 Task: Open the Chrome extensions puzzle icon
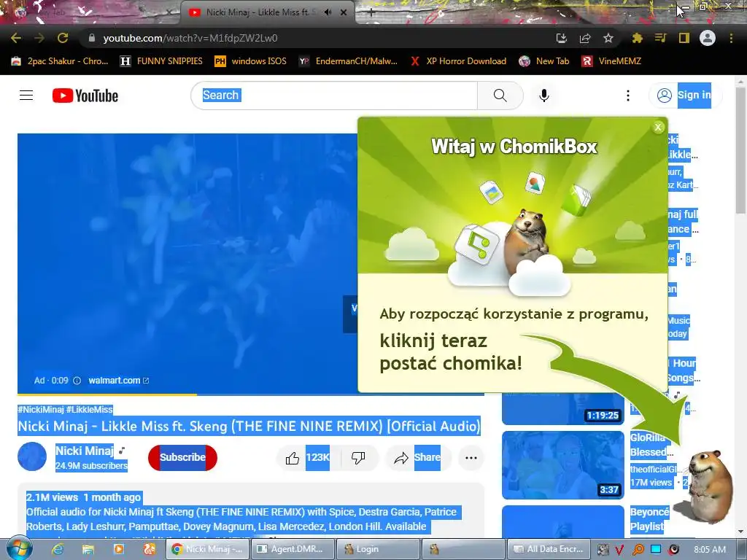pyautogui.click(x=637, y=38)
